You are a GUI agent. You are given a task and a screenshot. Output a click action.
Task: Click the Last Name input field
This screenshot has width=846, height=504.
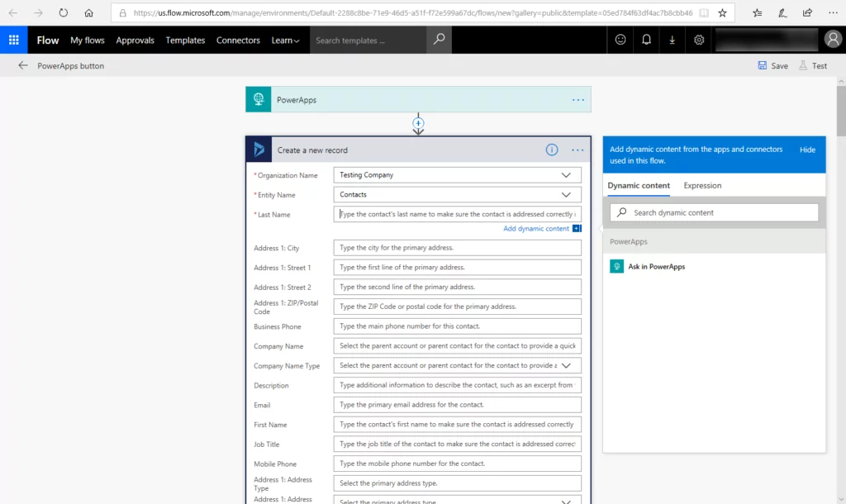click(457, 214)
